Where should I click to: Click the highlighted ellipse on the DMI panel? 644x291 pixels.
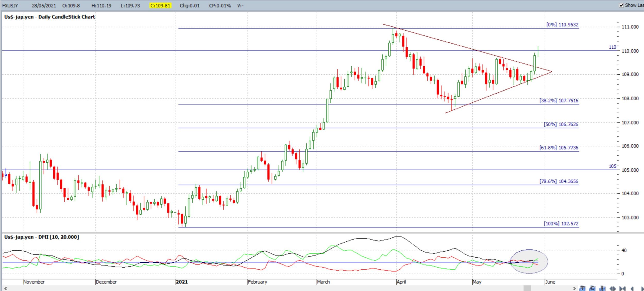point(529,261)
